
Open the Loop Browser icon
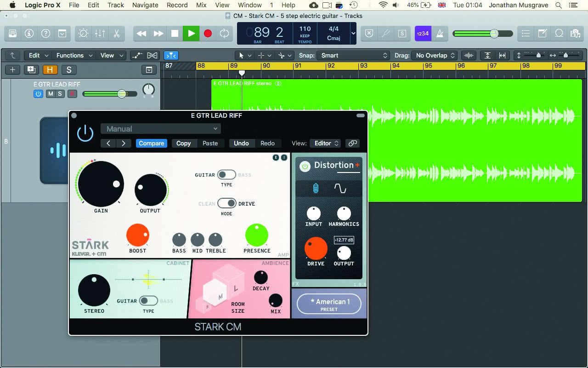click(559, 34)
